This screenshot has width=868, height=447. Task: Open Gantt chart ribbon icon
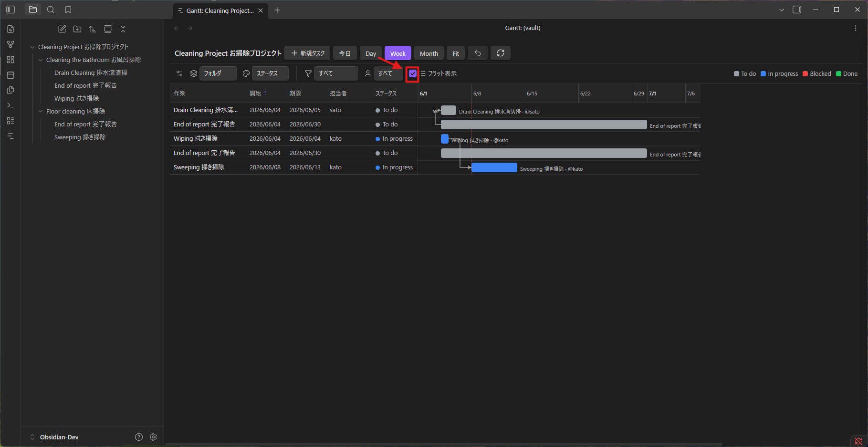(x=10, y=136)
